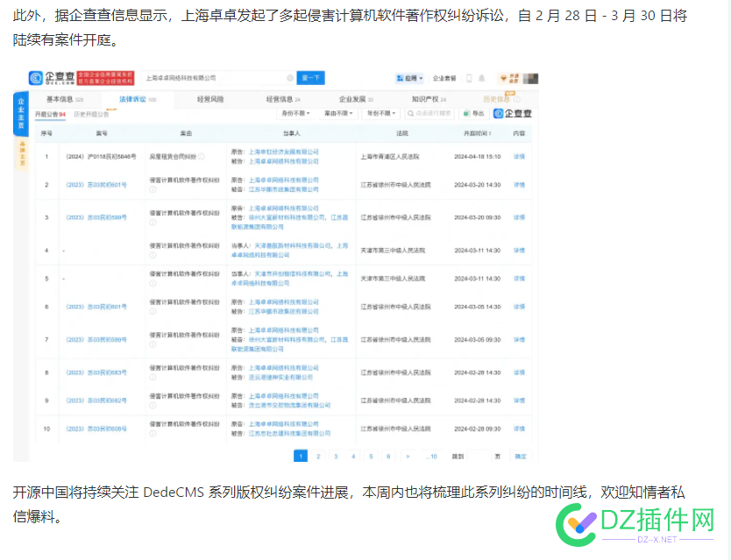Image resolution: width=731 pixels, height=560 pixels.
Task: Click 上海市青浦区人民法院 in row 1
Action: [390, 157]
